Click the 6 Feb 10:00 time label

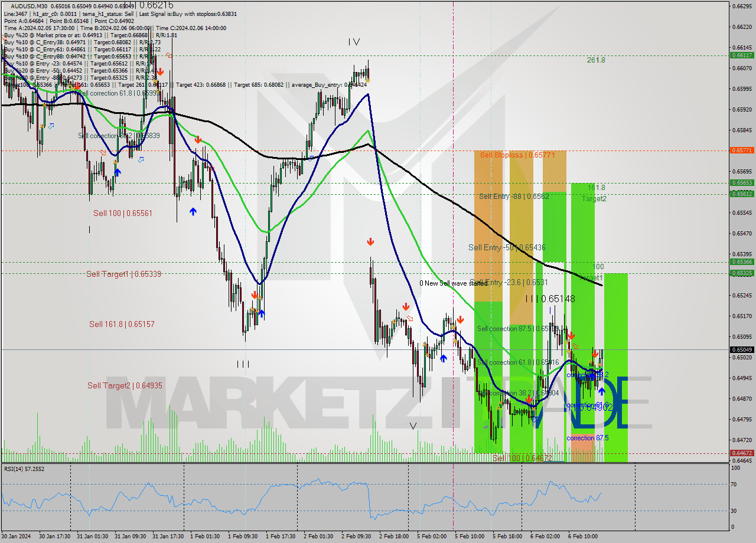point(584,537)
